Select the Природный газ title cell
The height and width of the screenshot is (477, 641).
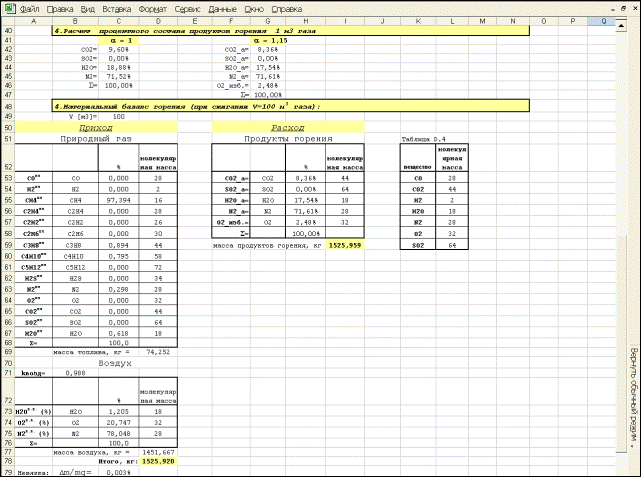tap(96, 139)
